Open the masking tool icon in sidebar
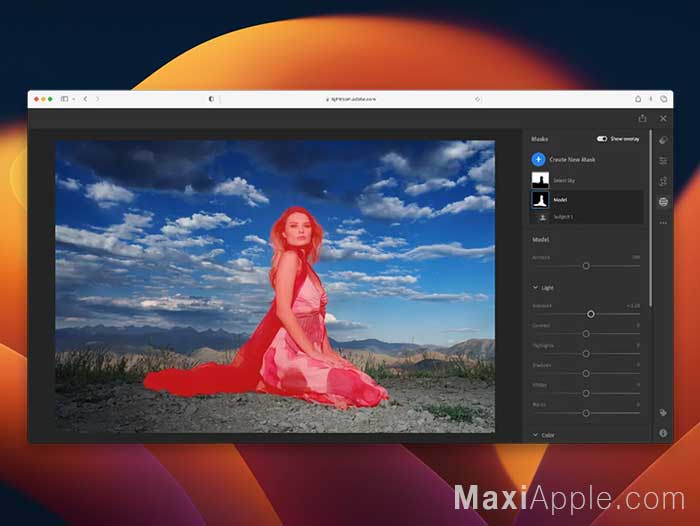 (x=663, y=202)
